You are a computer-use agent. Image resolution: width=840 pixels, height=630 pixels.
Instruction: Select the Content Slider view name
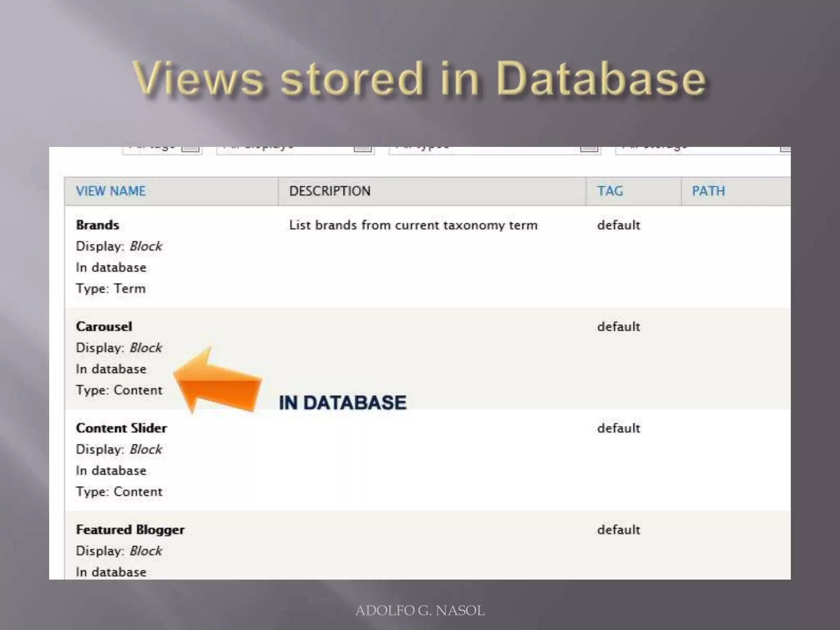click(x=121, y=428)
